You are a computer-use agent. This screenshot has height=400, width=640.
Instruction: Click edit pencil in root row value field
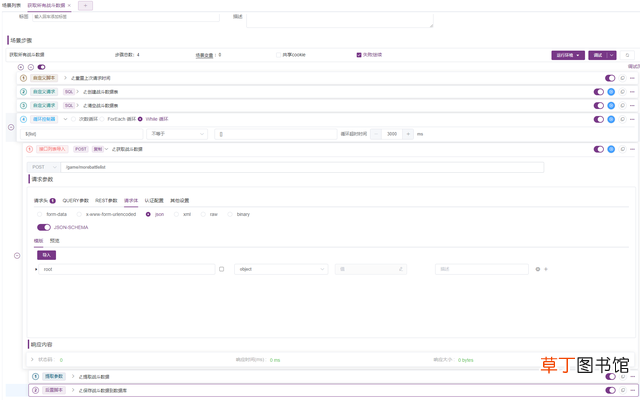point(401,269)
